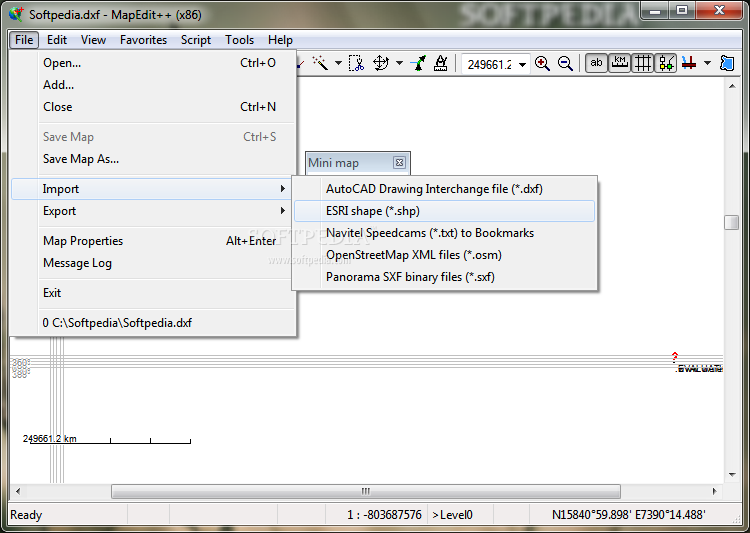Image resolution: width=750 pixels, height=533 pixels.
Task: Select the cut-selection scissors tool
Action: [x=356, y=63]
